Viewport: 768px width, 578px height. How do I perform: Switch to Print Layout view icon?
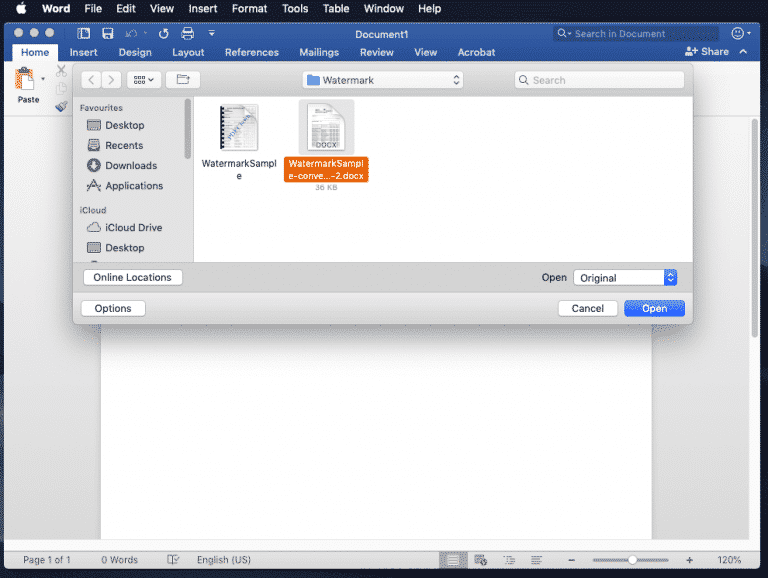[x=453, y=560]
